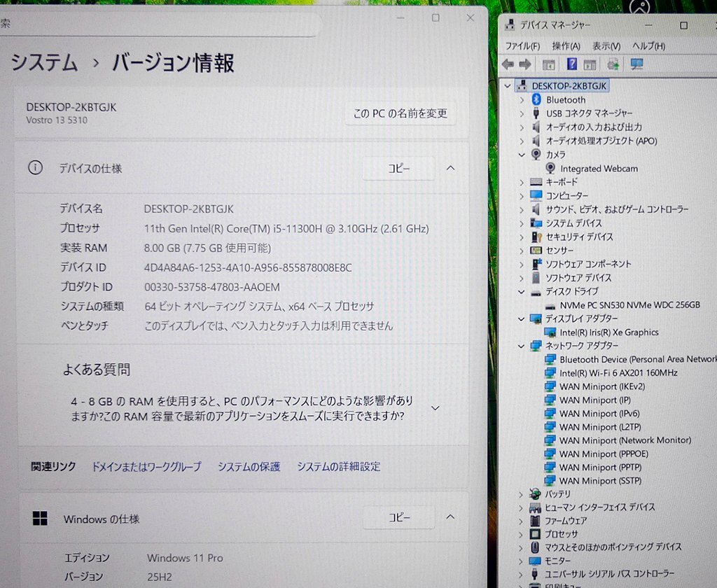Click the Device Manager title bar app icon
This screenshot has width=717, height=588.
510,24
